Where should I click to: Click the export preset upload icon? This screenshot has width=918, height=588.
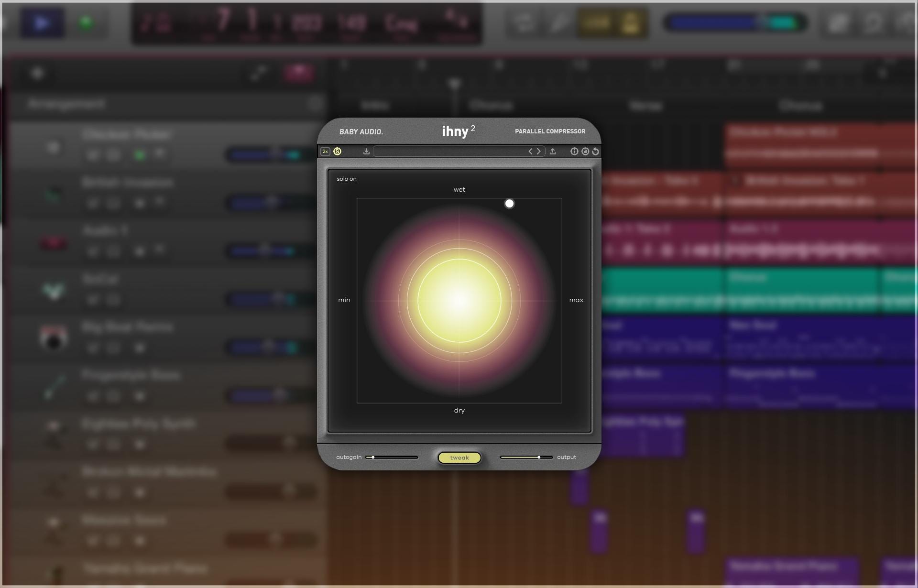[x=553, y=152]
